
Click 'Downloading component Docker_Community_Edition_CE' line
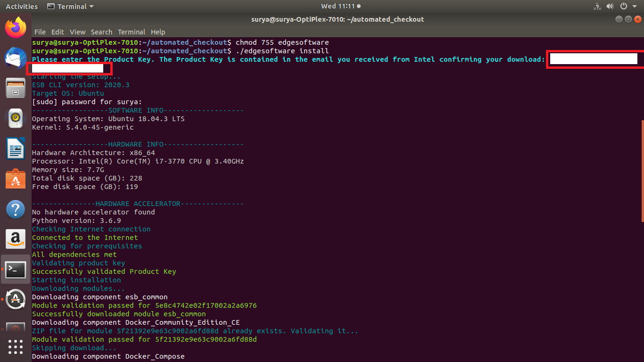136,322
